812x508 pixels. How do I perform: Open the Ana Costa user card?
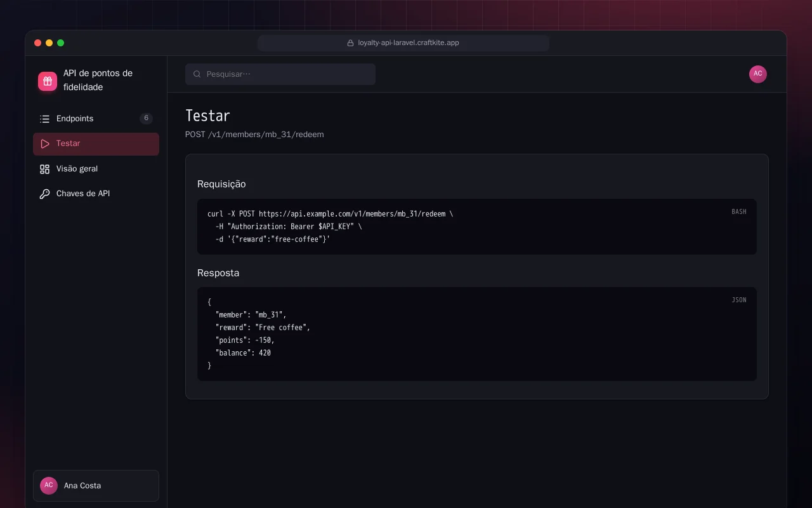pos(96,486)
